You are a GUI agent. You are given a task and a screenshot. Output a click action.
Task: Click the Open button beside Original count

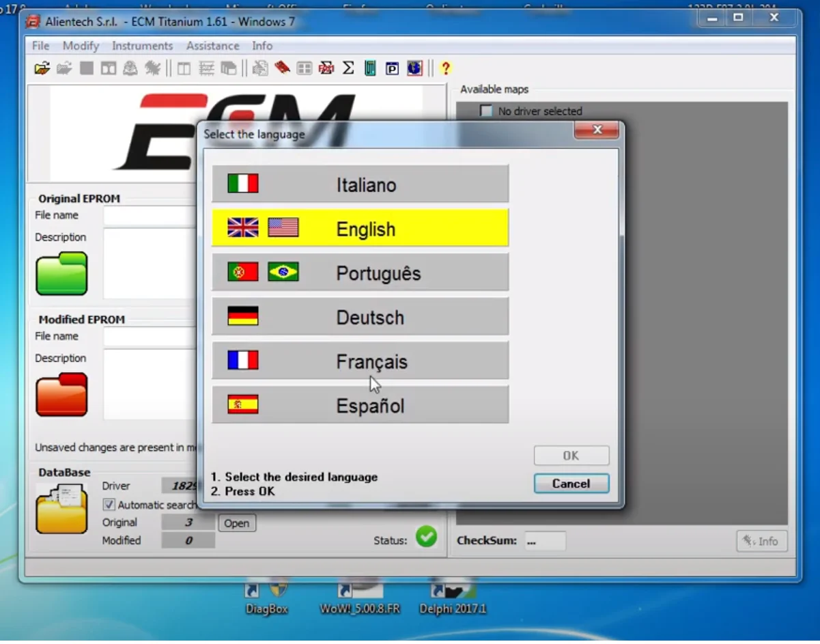(x=236, y=522)
